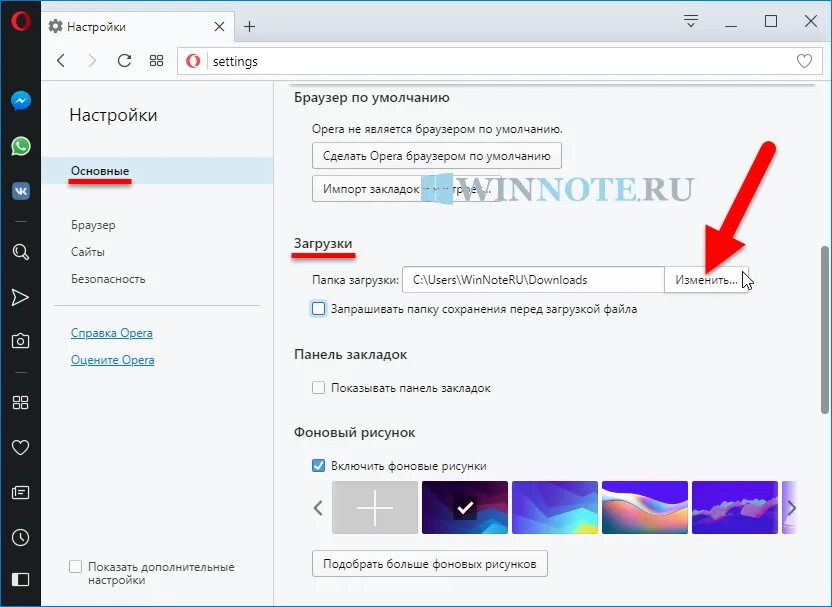Show more wallpapers with right chevron

[791, 508]
